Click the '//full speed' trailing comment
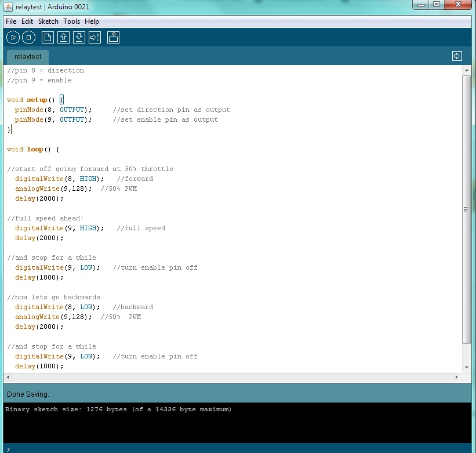 point(141,229)
